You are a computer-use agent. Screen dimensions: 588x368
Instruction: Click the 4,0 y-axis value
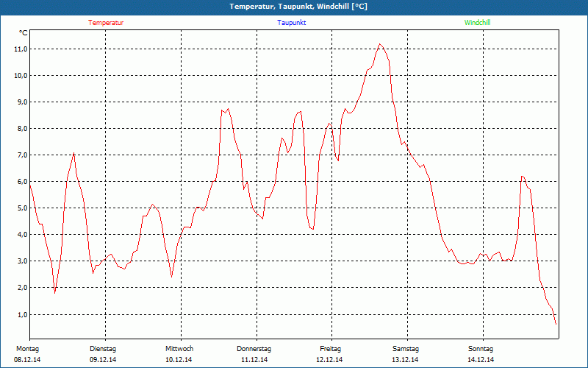click(x=21, y=235)
